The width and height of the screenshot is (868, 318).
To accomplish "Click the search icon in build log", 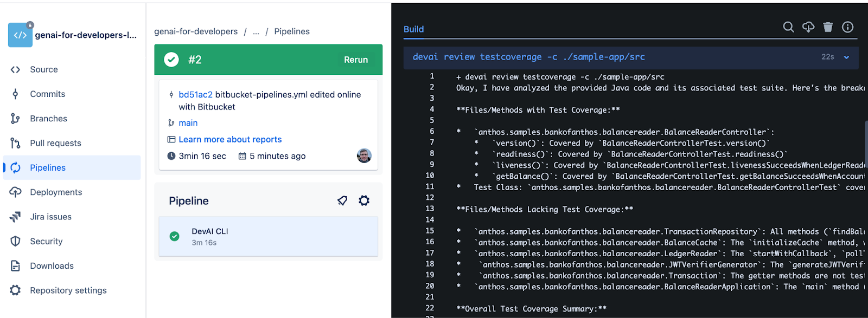I will 788,27.
